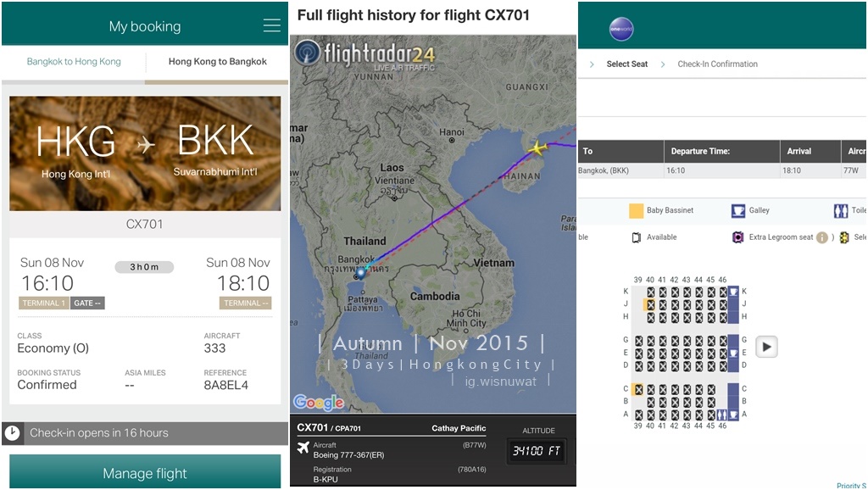Switch to the Bangkok to Hong Kong tab
868x490 pixels.
tap(74, 61)
